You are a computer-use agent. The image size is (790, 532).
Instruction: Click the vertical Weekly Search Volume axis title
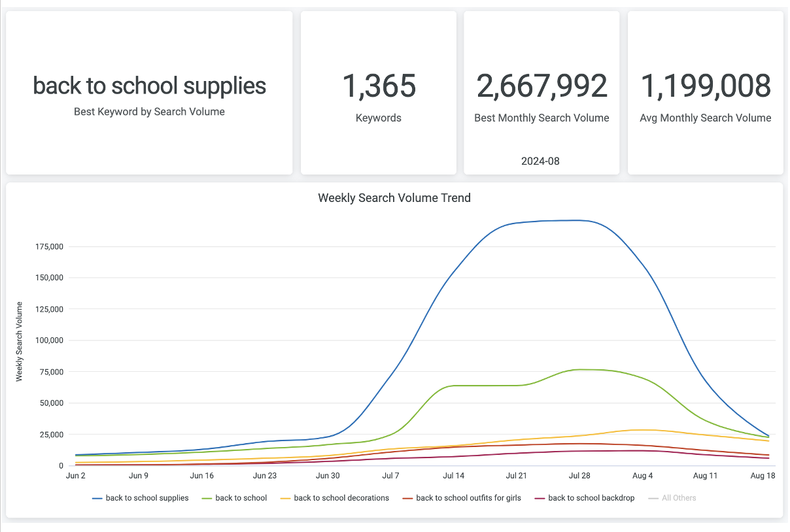pos(19,341)
